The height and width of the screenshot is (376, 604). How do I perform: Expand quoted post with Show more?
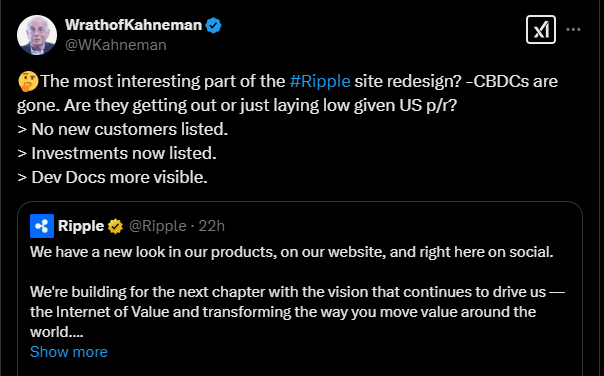tap(69, 352)
